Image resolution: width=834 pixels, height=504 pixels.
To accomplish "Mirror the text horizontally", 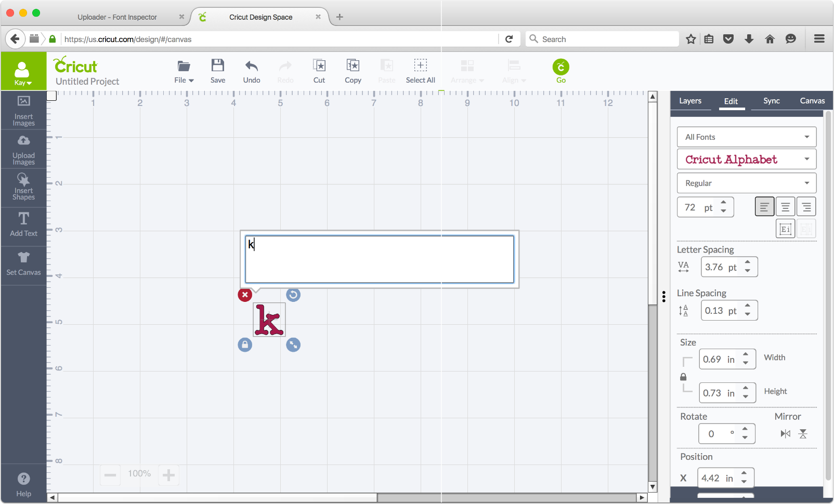I will pyautogui.click(x=786, y=434).
